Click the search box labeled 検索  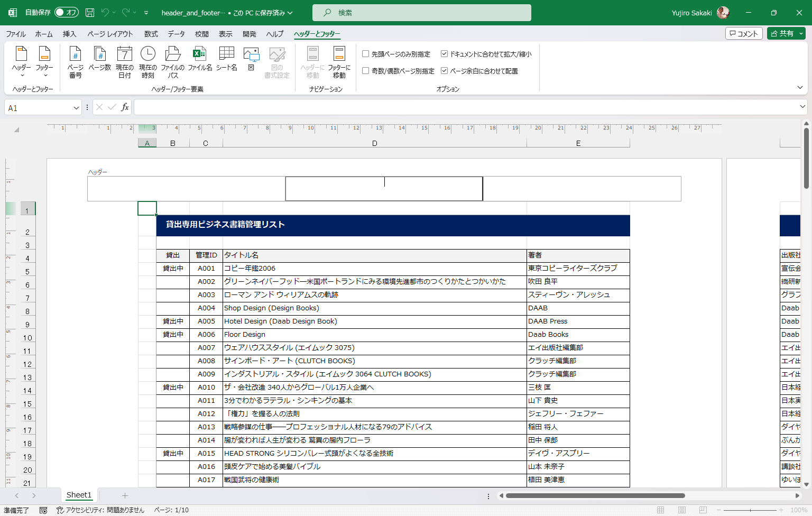click(421, 13)
